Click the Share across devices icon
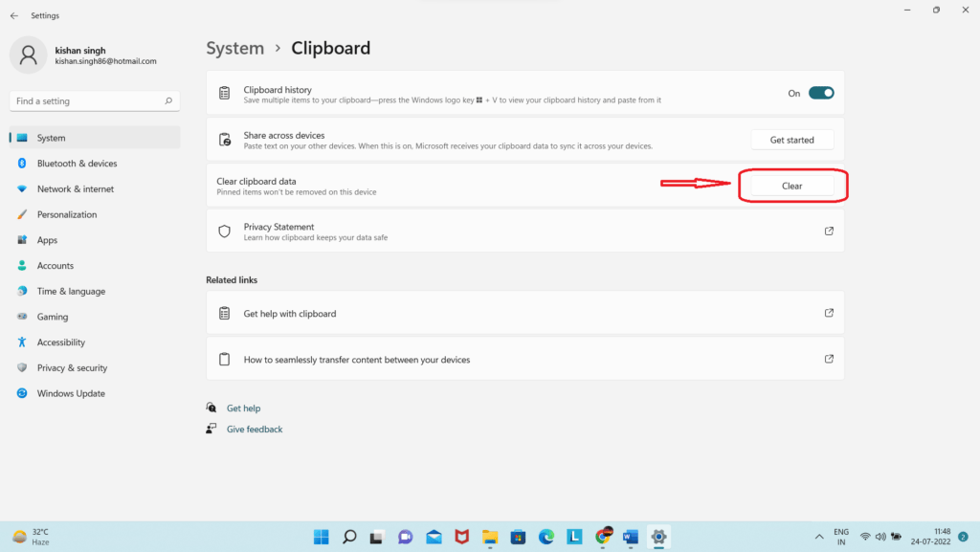The height and width of the screenshot is (552, 980). (x=224, y=140)
